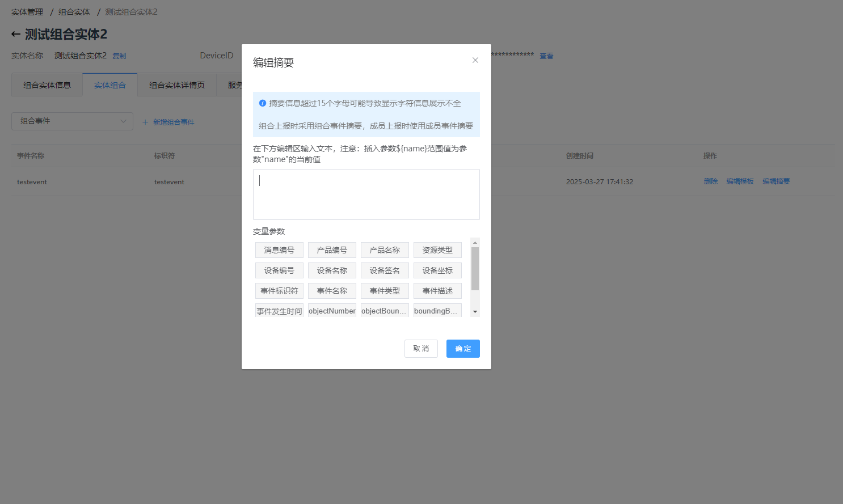843x504 pixels.
Task: Click the 复制 link next to entity name
Action: [x=119, y=56]
